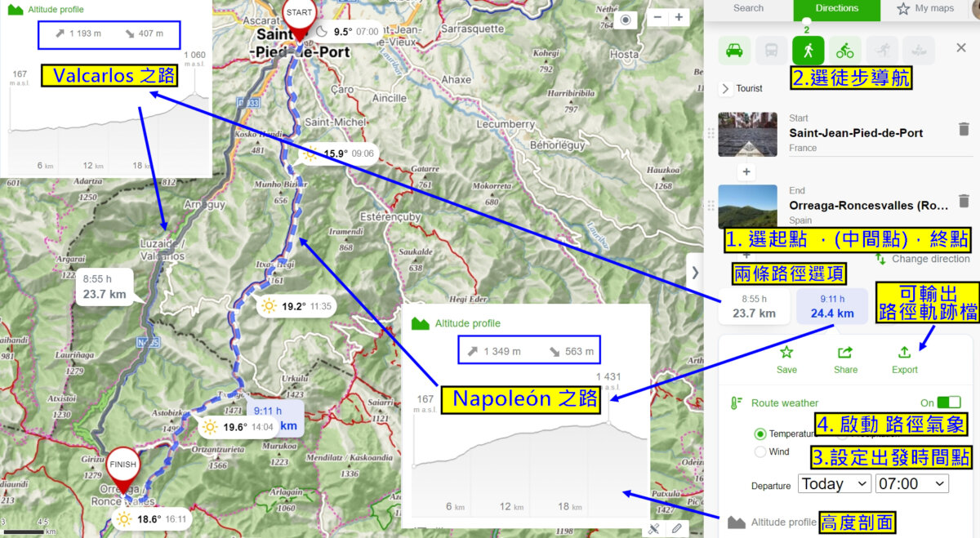980x538 pixels.
Task: Click the Export route icon
Action: [904, 358]
